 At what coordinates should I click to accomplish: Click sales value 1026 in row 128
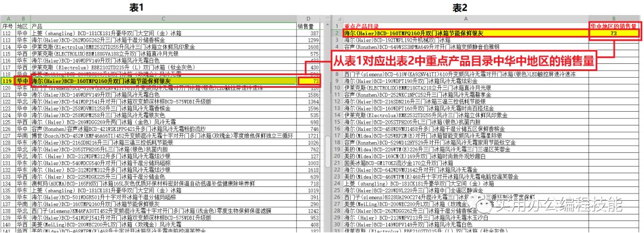pyautogui.click(x=308, y=142)
